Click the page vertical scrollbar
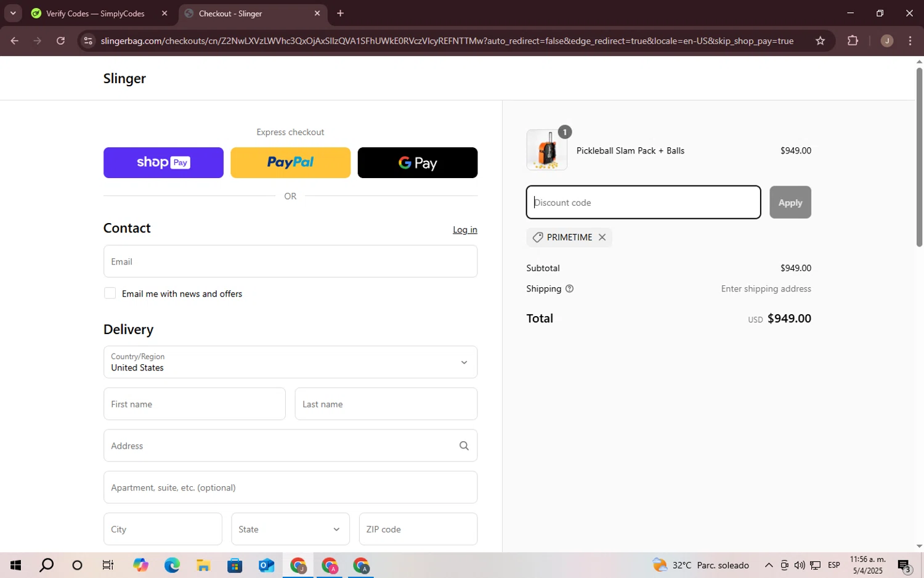 919,158
